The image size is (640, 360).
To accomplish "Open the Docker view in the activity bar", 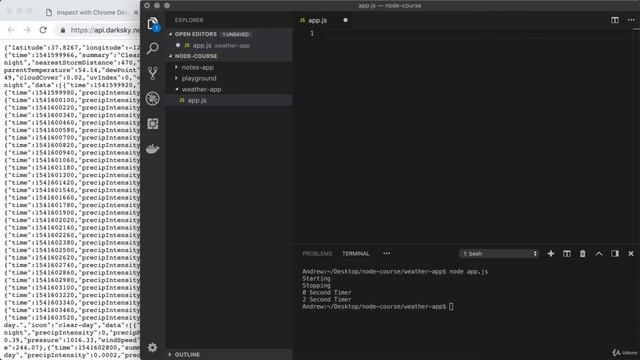I will [x=153, y=149].
